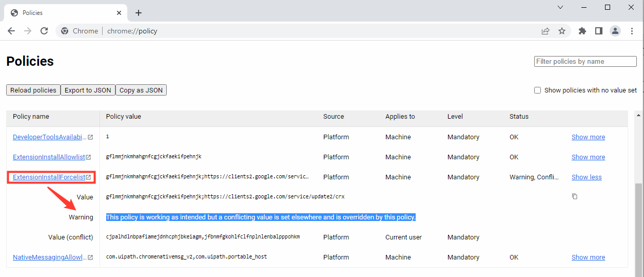This screenshot has height=277, width=644.
Task: Expand Show more for NativeMessagingAllowlist row
Action: tap(588, 257)
